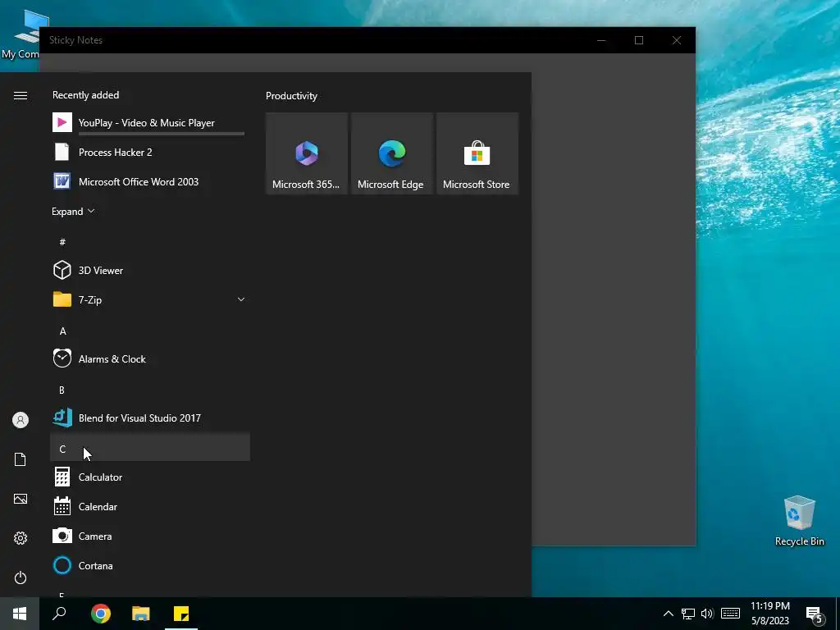Open touch keyboard tray icon
This screenshot has height=630, width=840.
coord(730,614)
